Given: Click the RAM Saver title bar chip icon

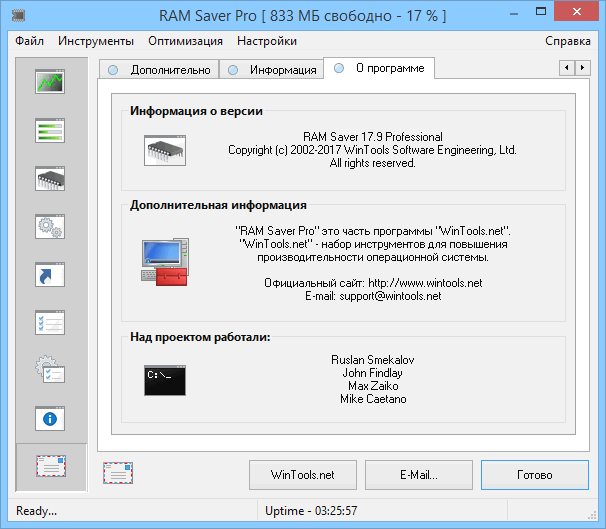Looking at the screenshot, I should point(18,15).
